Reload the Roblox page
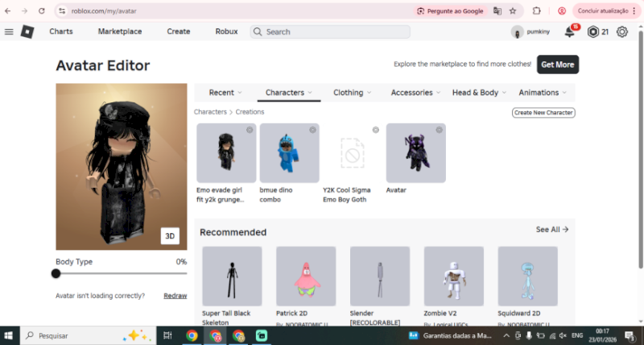 pos(42,11)
